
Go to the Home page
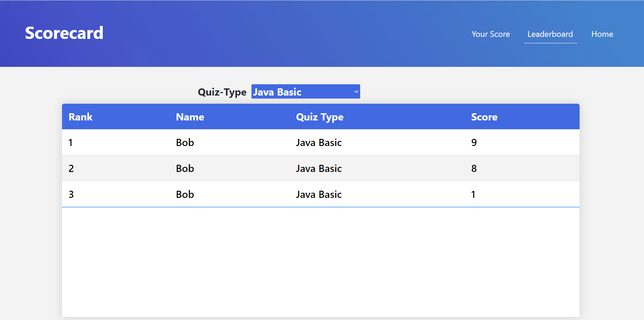tap(602, 34)
